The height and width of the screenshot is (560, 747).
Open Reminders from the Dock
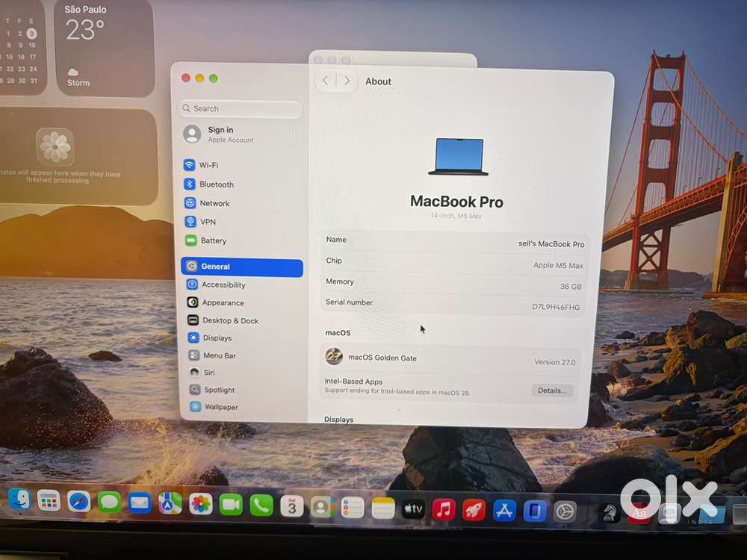353,508
